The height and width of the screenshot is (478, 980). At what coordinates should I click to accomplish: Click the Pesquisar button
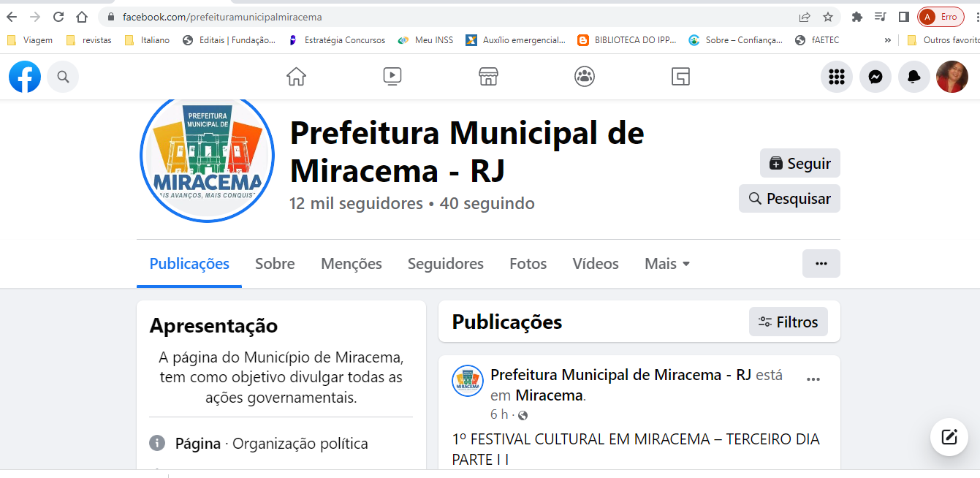click(789, 198)
